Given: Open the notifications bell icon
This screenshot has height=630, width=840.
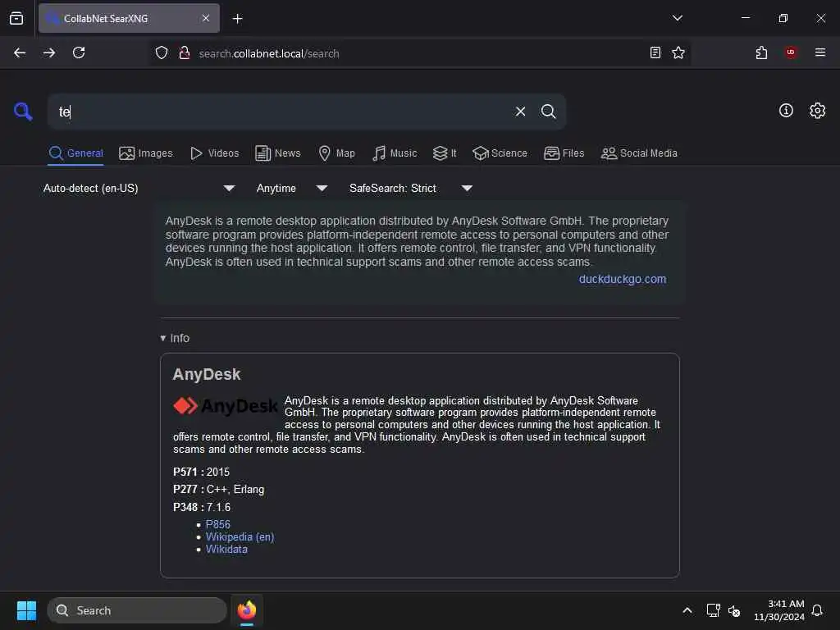Looking at the screenshot, I should [x=817, y=610].
